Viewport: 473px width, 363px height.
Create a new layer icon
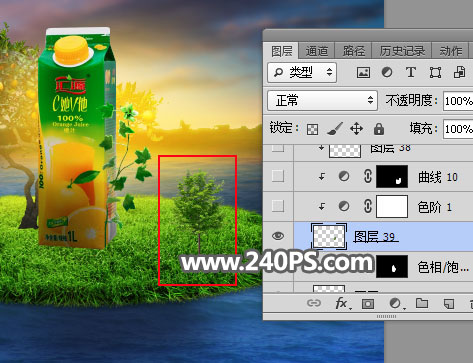[449, 303]
